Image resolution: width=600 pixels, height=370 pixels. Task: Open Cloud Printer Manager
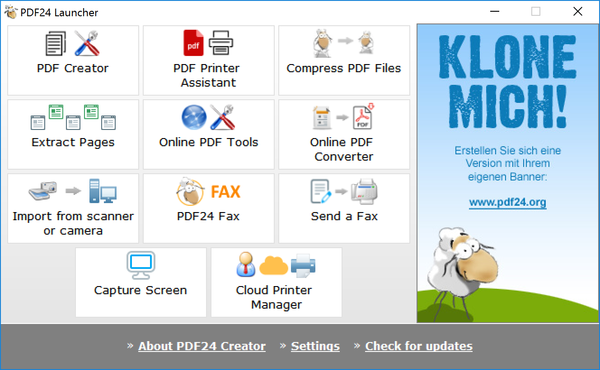pyautogui.click(x=276, y=282)
